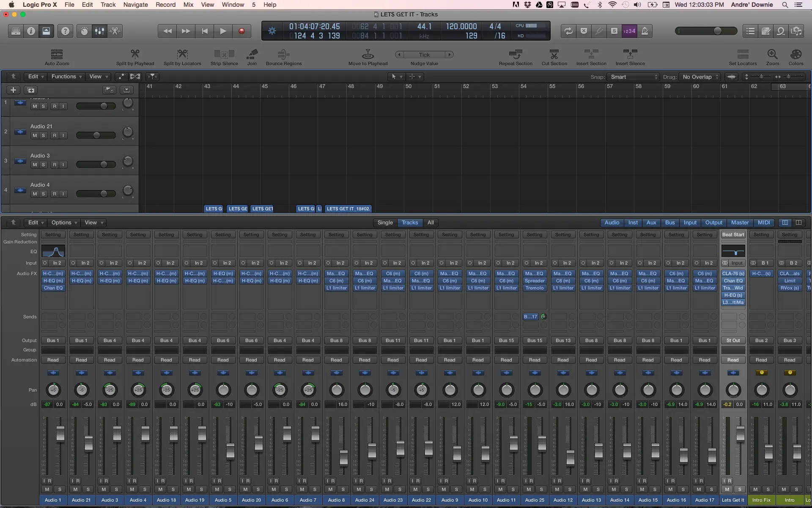This screenshot has height=508, width=812.
Task: Open the Loop Browser button
Action: (781, 31)
